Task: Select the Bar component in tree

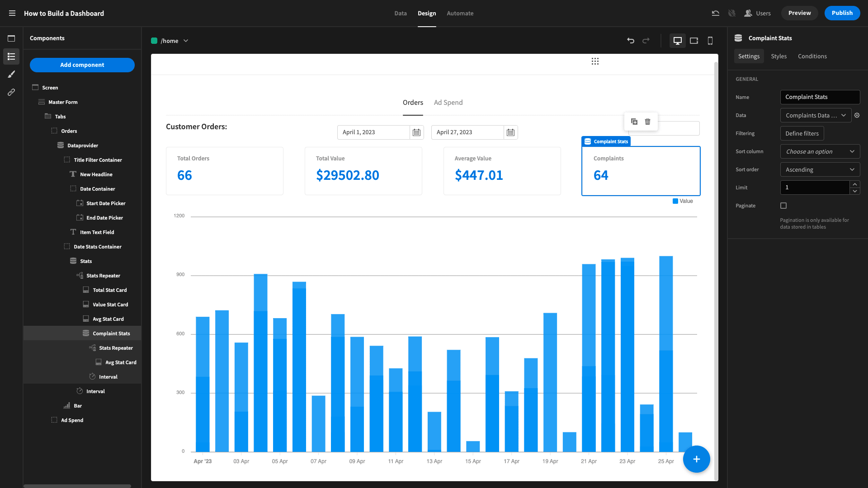Action: [78, 406]
